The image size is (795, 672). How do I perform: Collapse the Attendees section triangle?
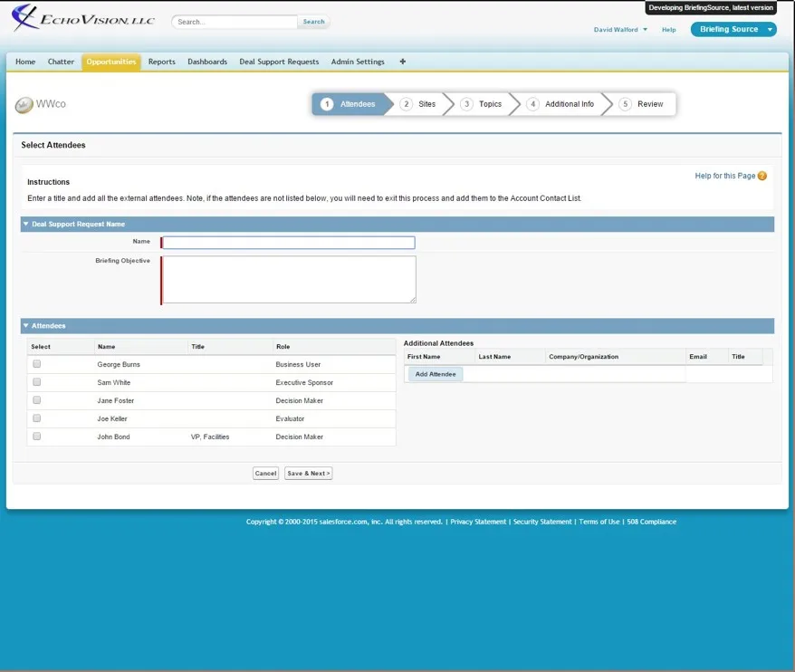click(26, 326)
